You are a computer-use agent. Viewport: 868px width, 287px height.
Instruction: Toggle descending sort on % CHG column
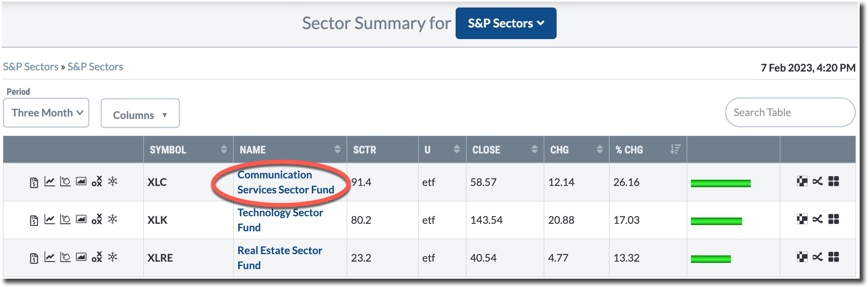coord(675,149)
